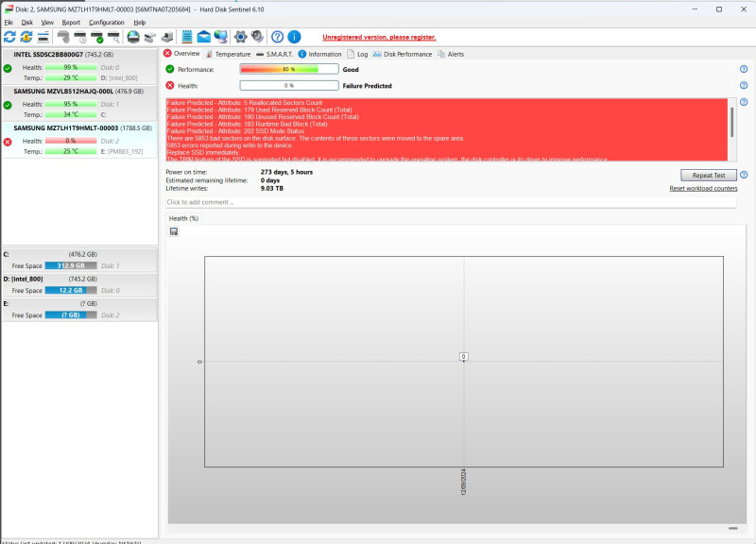756x544 pixels.
Task: Select the E: (7 GB) partition row
Action: 79,310
